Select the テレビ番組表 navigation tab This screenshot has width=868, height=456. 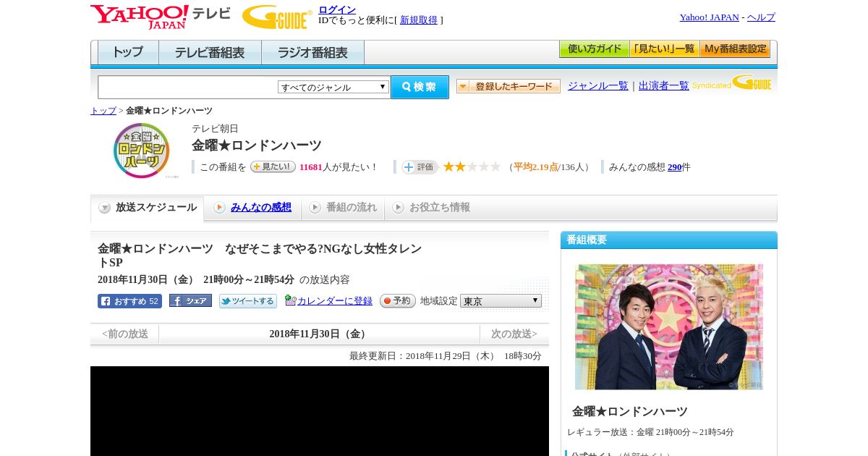210,53
